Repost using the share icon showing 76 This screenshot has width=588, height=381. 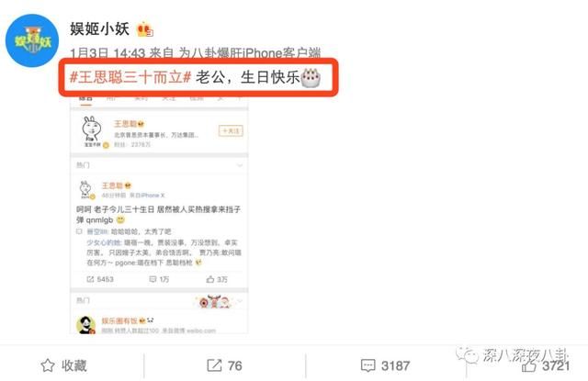point(214,365)
